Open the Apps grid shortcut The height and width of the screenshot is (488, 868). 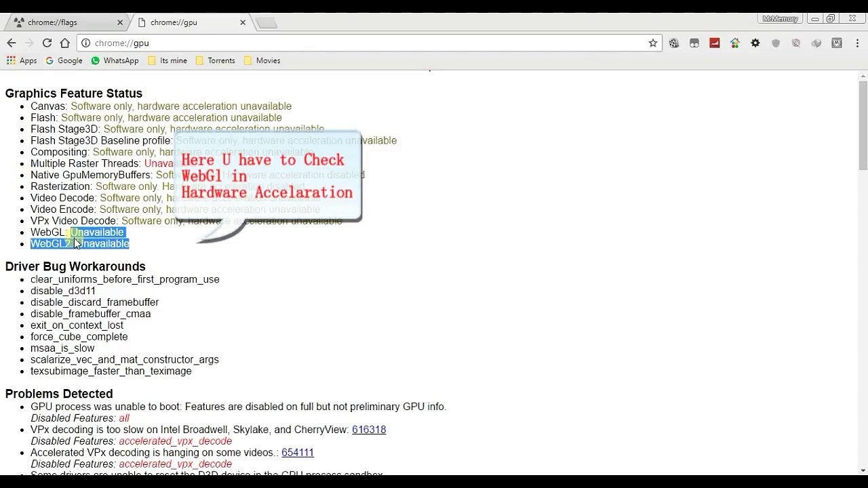pos(21,60)
